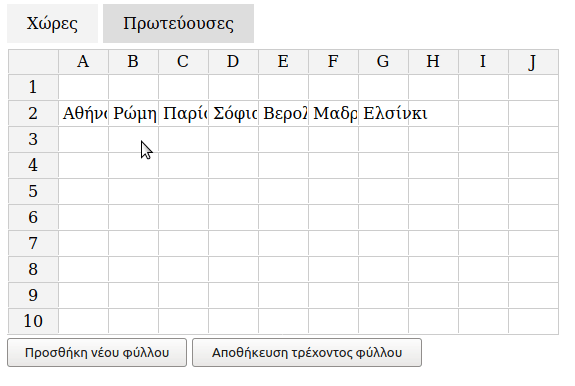
Task: Switch to the Χώρες sheet tab
Action: point(52,24)
